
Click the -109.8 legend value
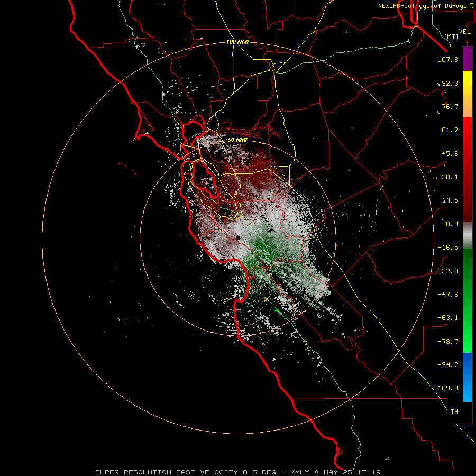tap(446, 388)
